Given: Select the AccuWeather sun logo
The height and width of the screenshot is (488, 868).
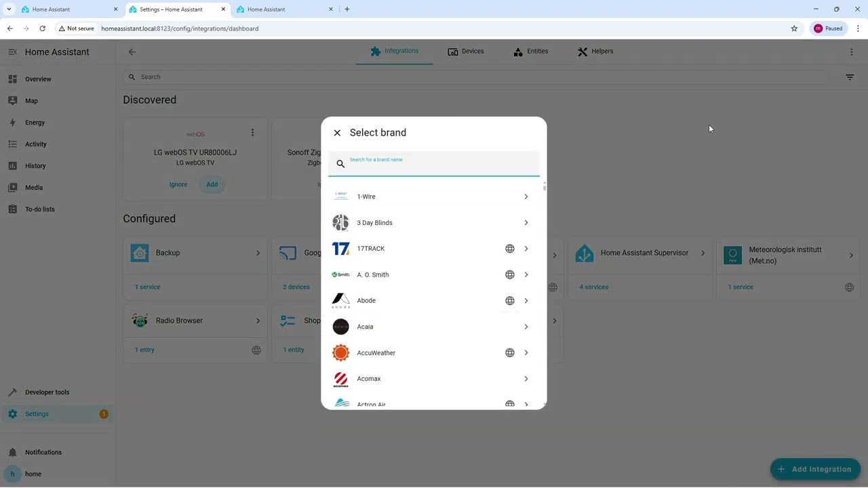Looking at the screenshot, I should [x=341, y=352].
